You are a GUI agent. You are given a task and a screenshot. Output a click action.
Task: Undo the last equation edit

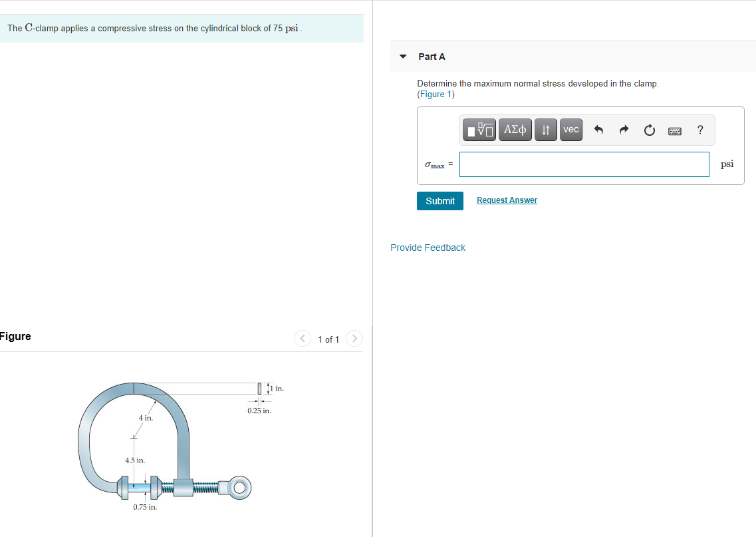(x=598, y=130)
